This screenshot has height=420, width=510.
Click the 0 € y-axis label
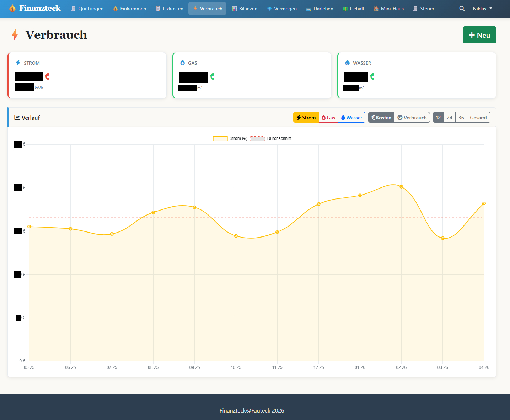click(22, 361)
